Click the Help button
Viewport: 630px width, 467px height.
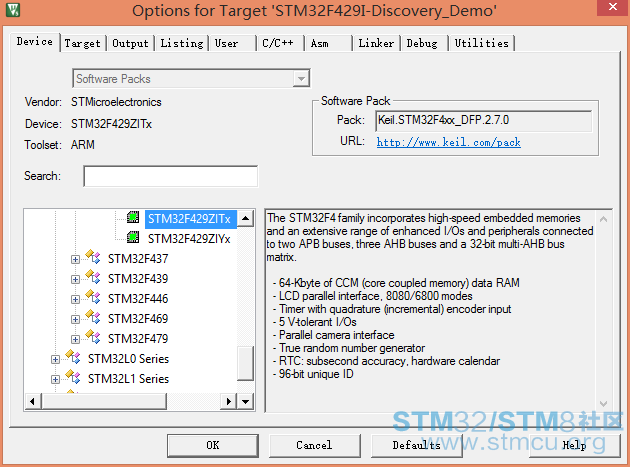point(574,445)
